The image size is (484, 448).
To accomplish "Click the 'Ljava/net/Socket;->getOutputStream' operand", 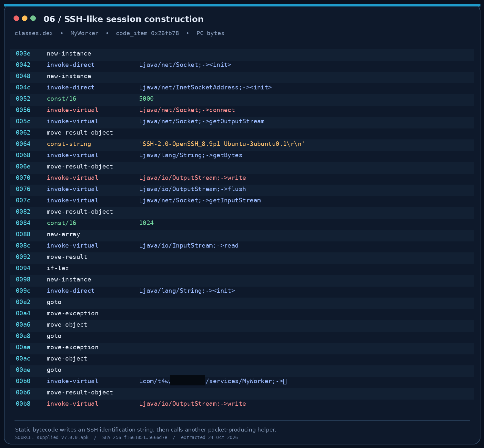I will pyautogui.click(x=202, y=121).
